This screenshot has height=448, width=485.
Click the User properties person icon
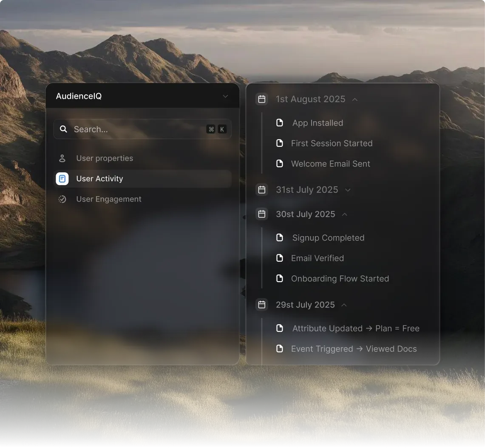tap(62, 158)
